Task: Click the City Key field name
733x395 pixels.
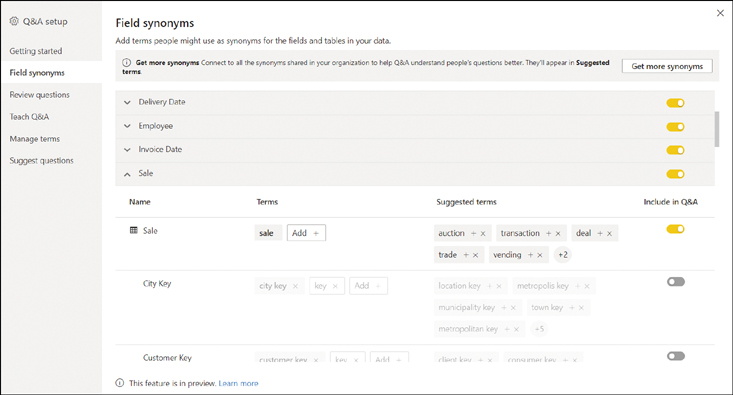Action: pos(157,283)
